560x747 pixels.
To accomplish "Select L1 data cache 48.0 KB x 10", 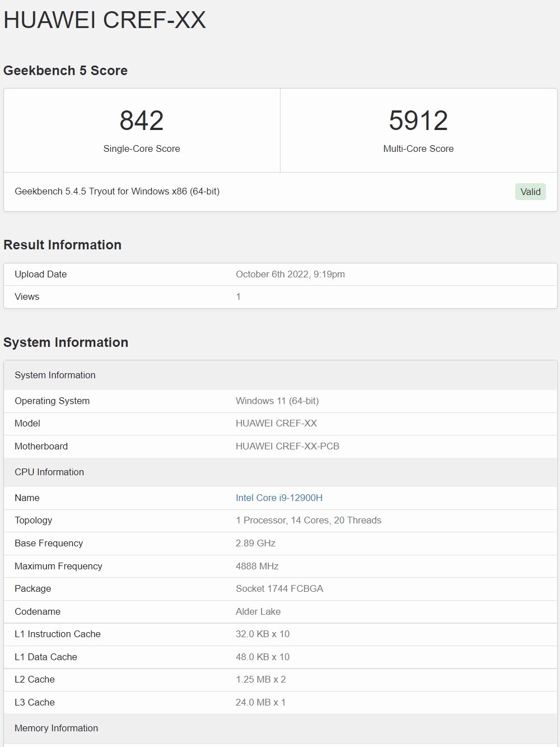I will 263,657.
